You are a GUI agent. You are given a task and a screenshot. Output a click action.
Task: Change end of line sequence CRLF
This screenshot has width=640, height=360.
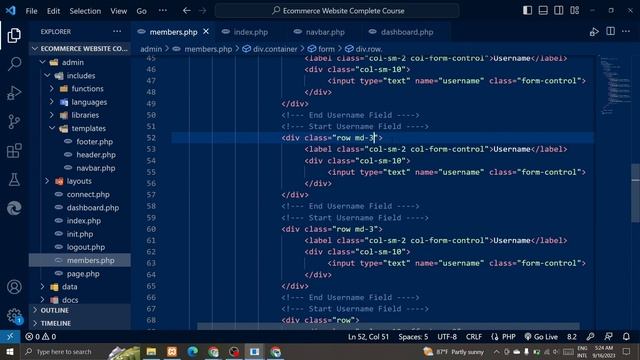474,337
